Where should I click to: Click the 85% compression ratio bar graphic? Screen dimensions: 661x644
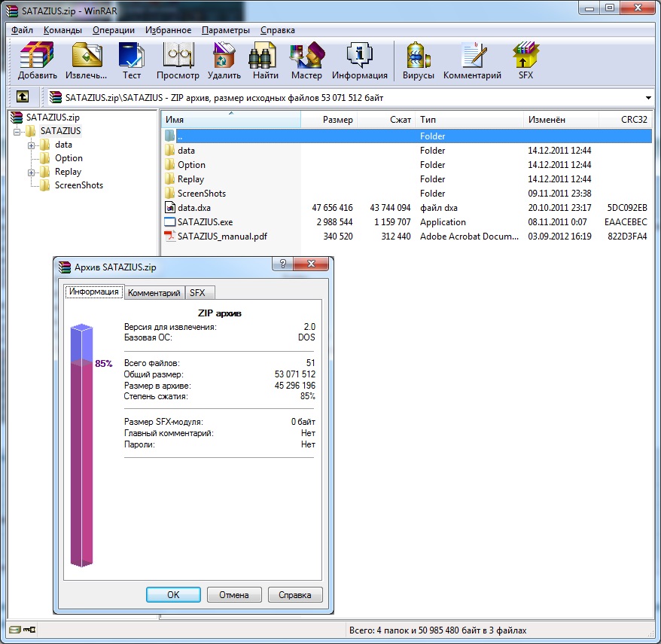point(81,445)
